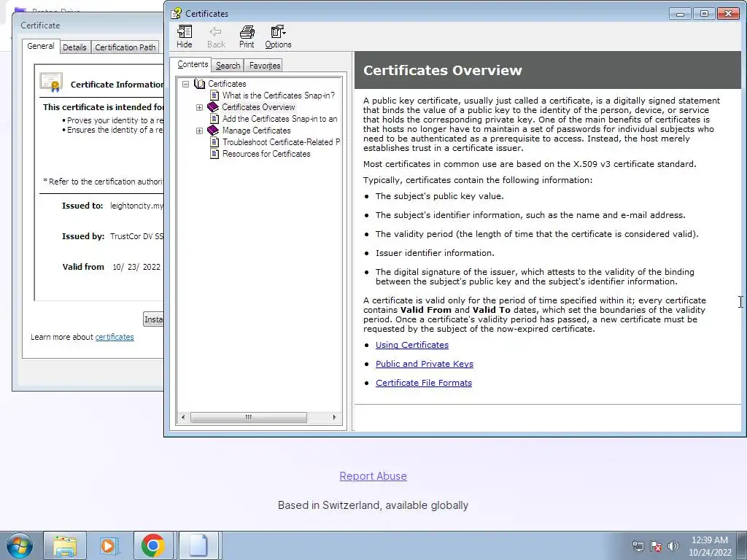Click Valid from date 10/23/2022
This screenshot has height=560, width=747.
coord(136,267)
